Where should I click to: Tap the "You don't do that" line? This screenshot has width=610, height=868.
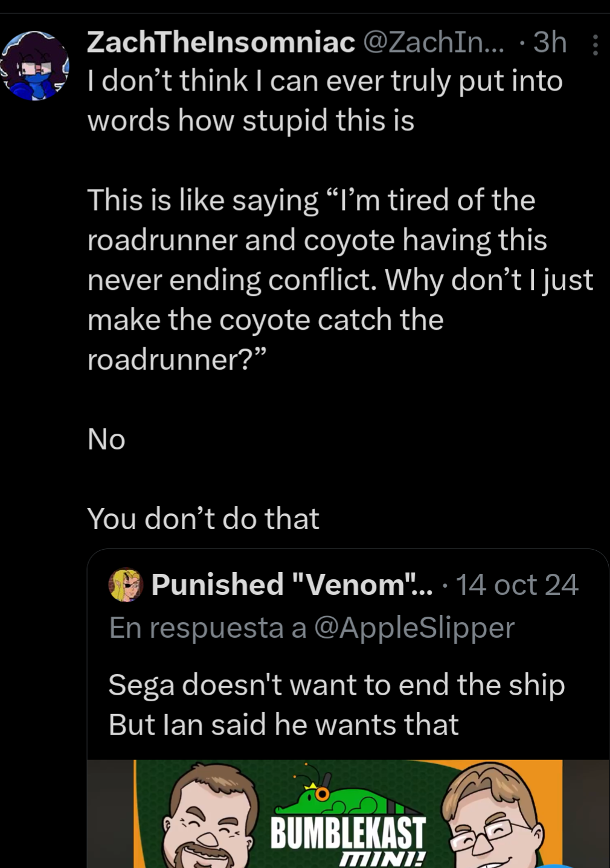tap(203, 519)
